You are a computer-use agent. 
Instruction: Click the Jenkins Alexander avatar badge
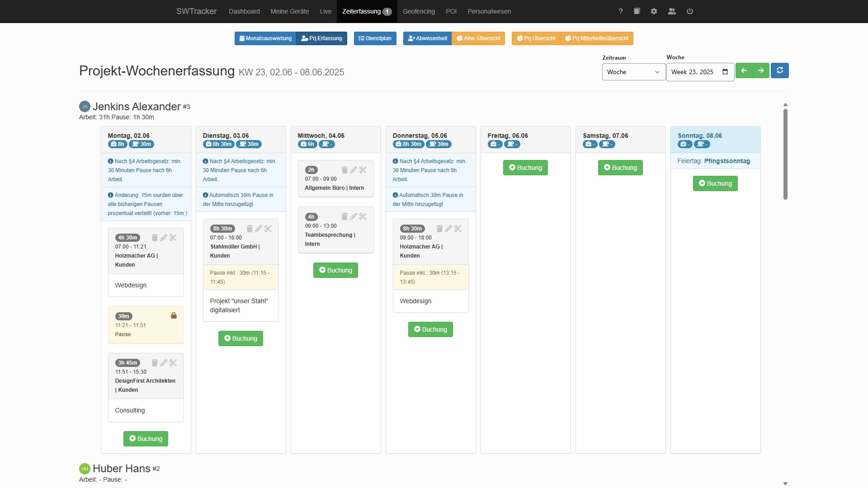coord(85,107)
